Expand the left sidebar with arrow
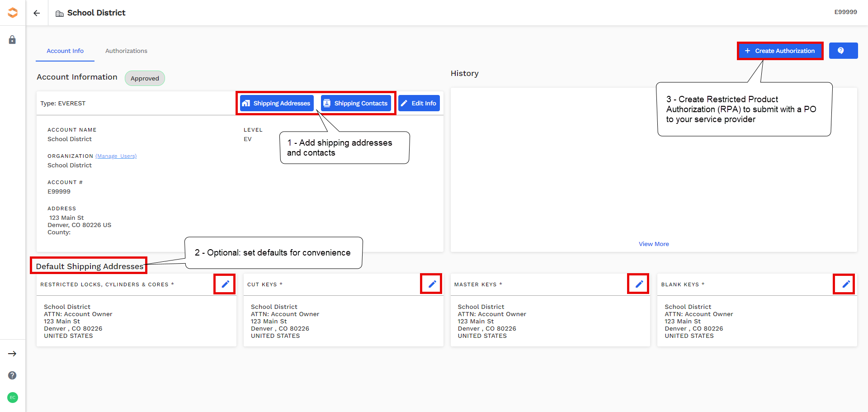Screen dimensions: 868x412 12,354
